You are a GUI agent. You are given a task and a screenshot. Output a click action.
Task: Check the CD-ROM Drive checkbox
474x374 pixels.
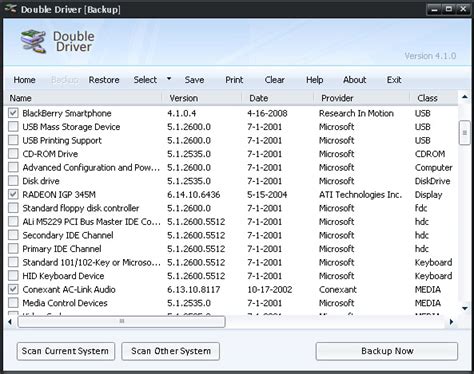pos(13,154)
